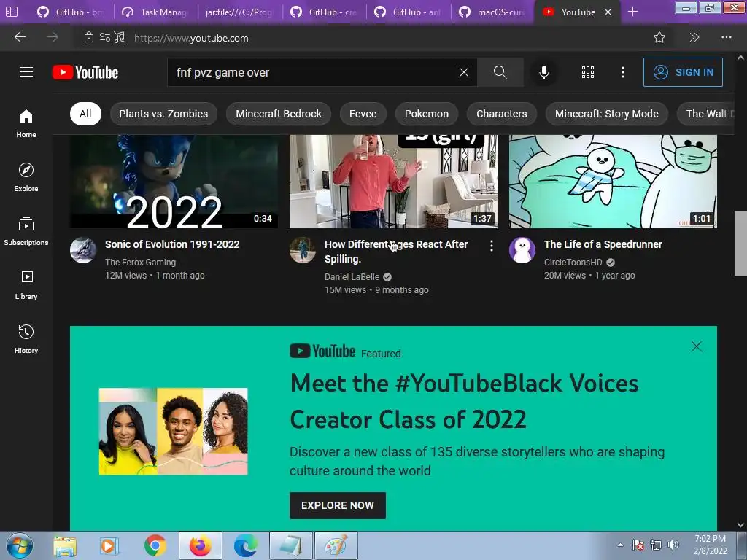Click the page vertical scrollbar thumb
Screen dimensions: 747x560
click(x=740, y=243)
